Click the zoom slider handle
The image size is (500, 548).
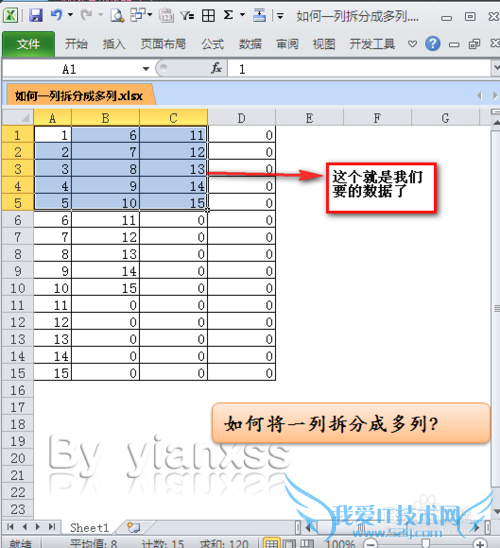tap(425, 543)
